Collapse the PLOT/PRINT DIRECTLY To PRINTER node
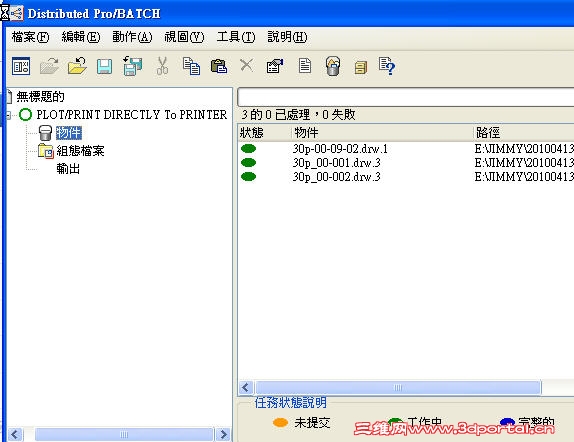This screenshot has height=442, width=574. click(8, 115)
